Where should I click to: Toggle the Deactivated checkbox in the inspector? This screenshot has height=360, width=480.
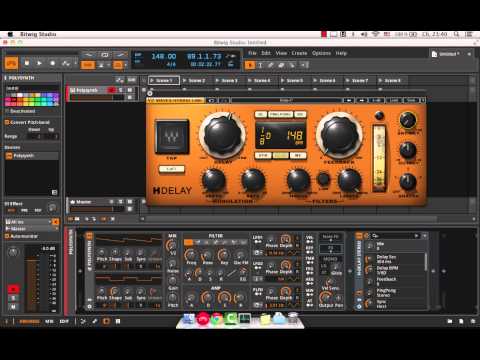[x=7, y=111]
